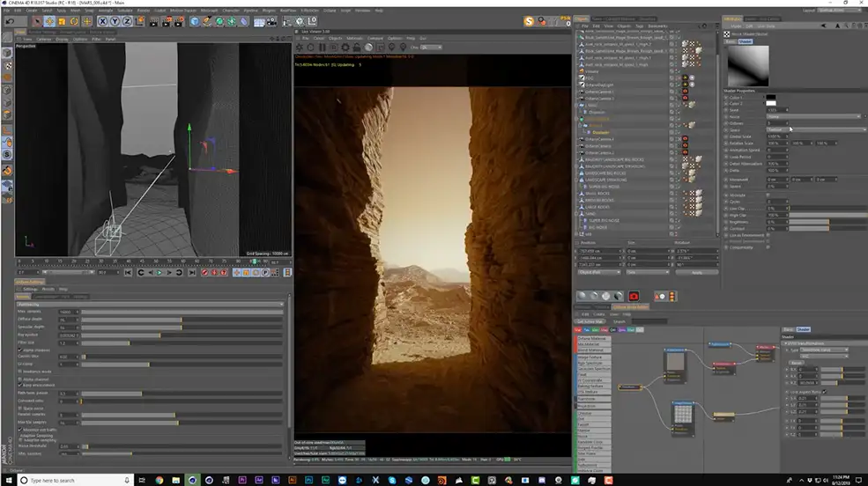Go to the start of the timeline

tap(128, 273)
